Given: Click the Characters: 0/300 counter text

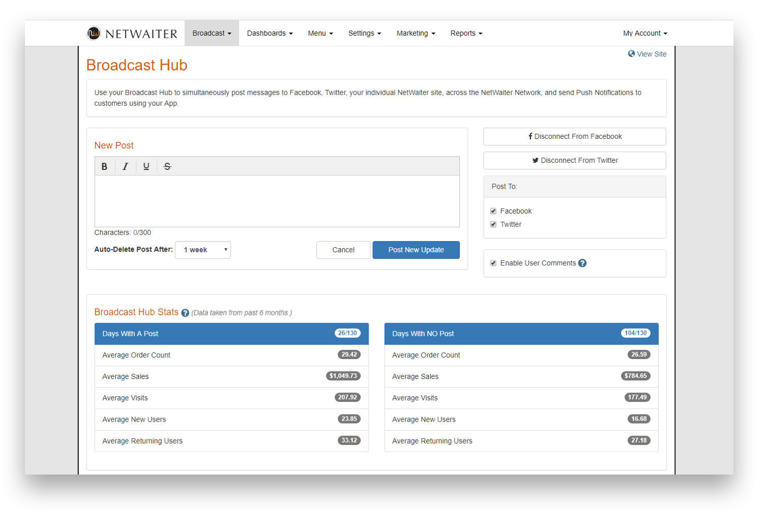Looking at the screenshot, I should tap(123, 232).
